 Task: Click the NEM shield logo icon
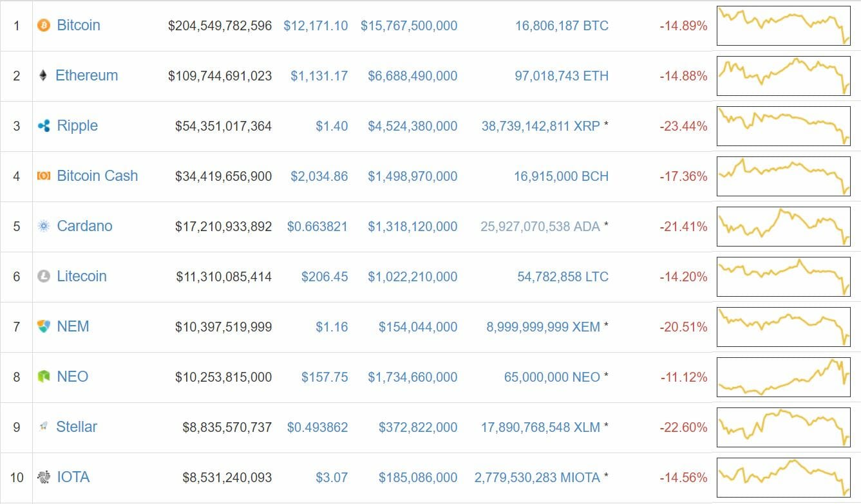click(44, 327)
